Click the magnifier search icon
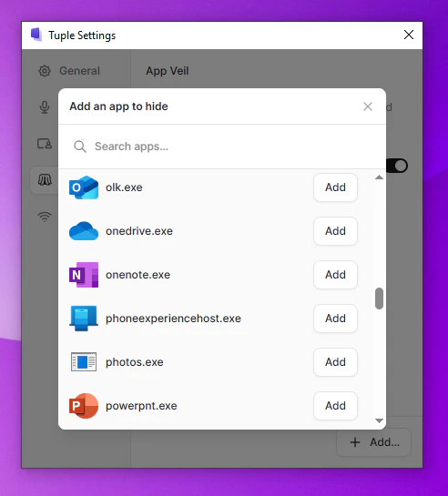Screen dimensions: 448x496 tap(80, 147)
